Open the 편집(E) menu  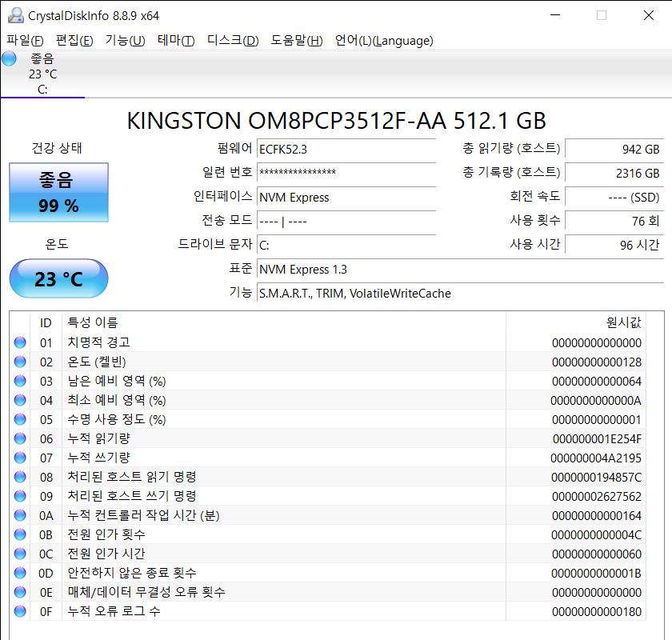[x=74, y=41]
